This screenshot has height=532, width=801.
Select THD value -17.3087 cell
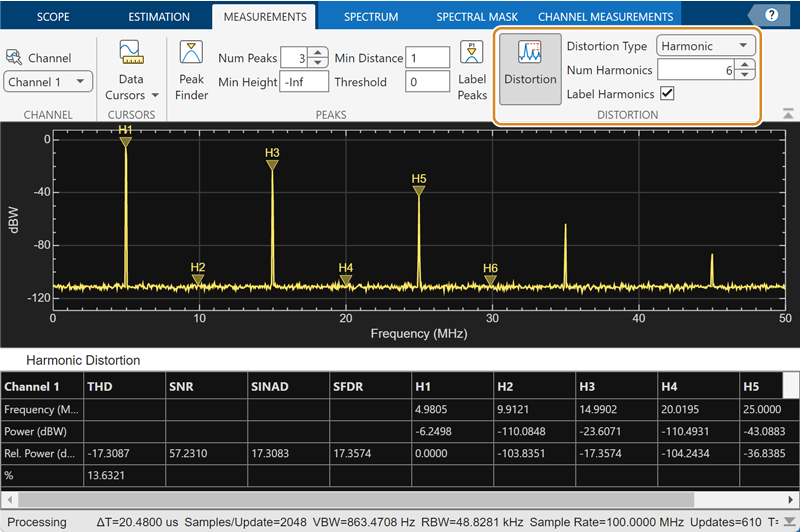point(125,453)
